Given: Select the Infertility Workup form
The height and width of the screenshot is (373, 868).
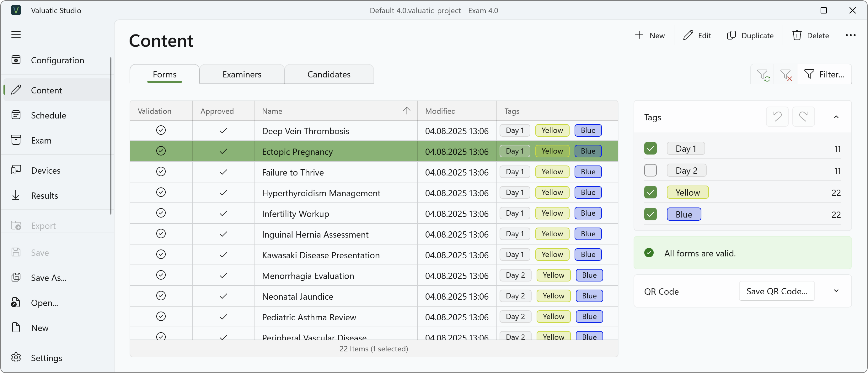Looking at the screenshot, I should click(x=374, y=213).
